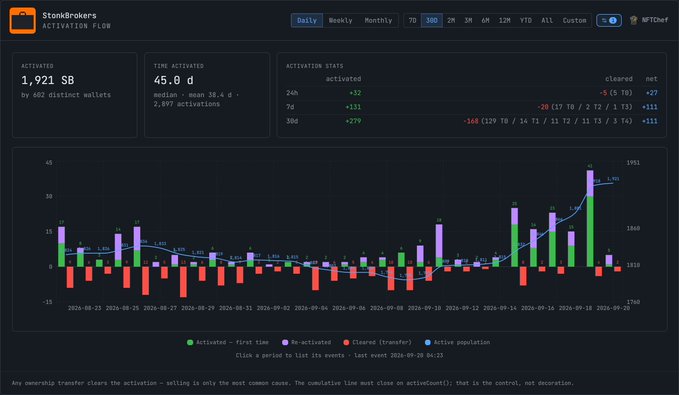The height and width of the screenshot is (395, 679).
Task: Open the Custom date range
Action: [x=574, y=20]
